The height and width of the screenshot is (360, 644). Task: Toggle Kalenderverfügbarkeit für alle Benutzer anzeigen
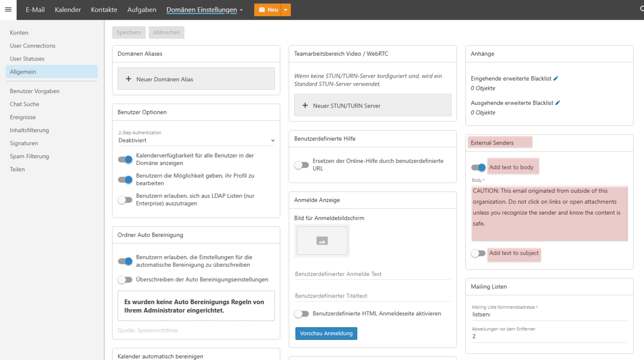pyautogui.click(x=125, y=159)
